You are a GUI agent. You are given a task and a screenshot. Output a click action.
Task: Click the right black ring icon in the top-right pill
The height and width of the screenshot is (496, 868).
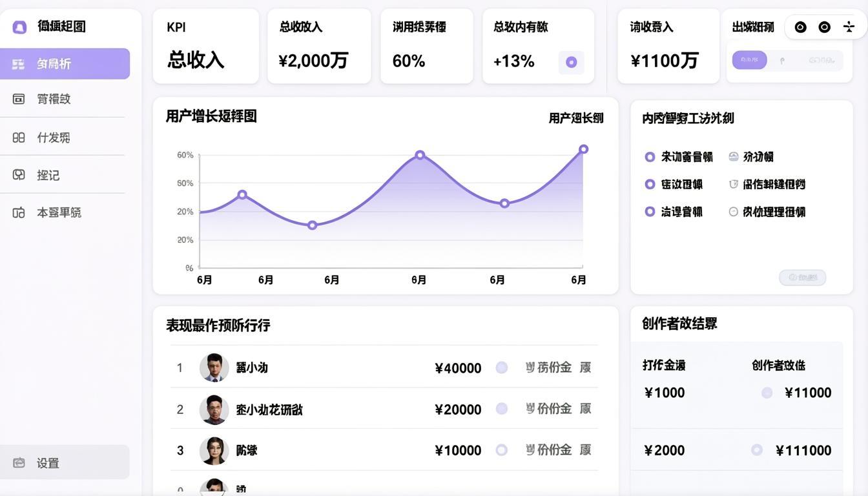(824, 27)
